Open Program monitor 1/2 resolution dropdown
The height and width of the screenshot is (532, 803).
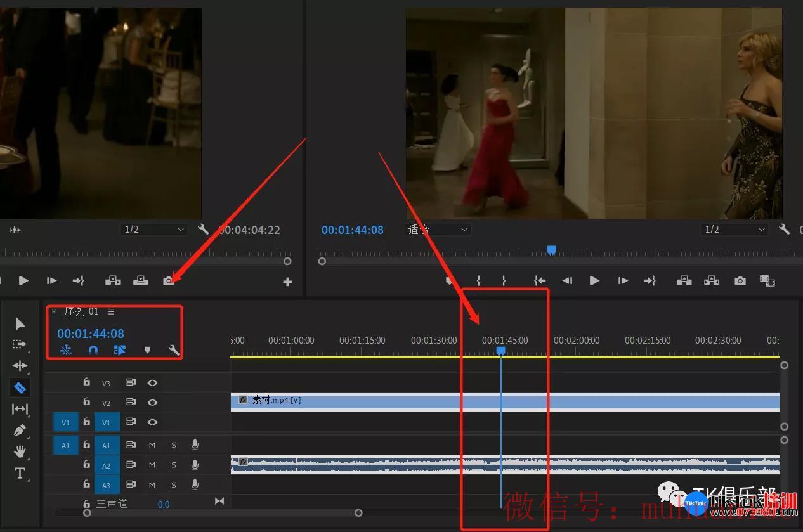pyautogui.click(x=735, y=230)
